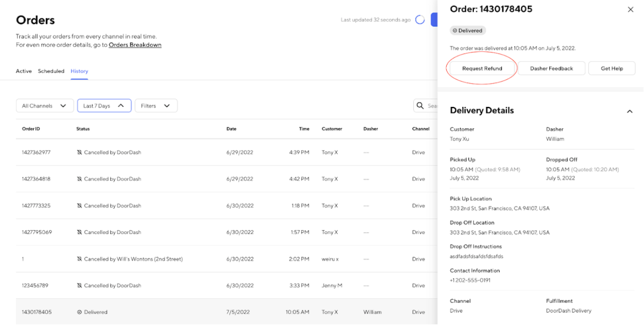Click the refresh spinner icon
Image resolution: width=644 pixels, height=332 pixels.
420,20
